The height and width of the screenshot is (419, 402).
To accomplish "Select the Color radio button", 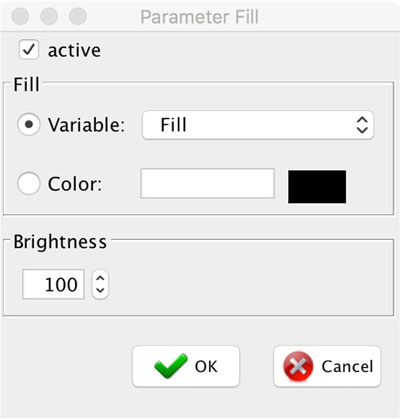I will 29,183.
